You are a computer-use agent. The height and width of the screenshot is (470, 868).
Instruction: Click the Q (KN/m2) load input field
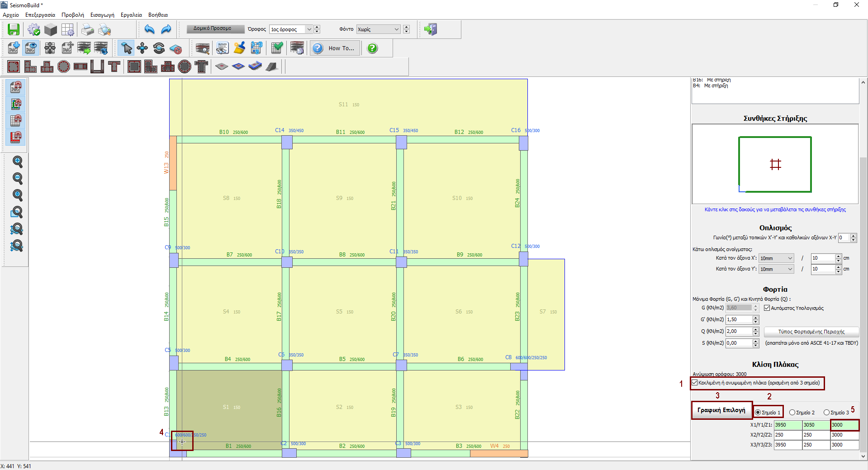coord(738,332)
